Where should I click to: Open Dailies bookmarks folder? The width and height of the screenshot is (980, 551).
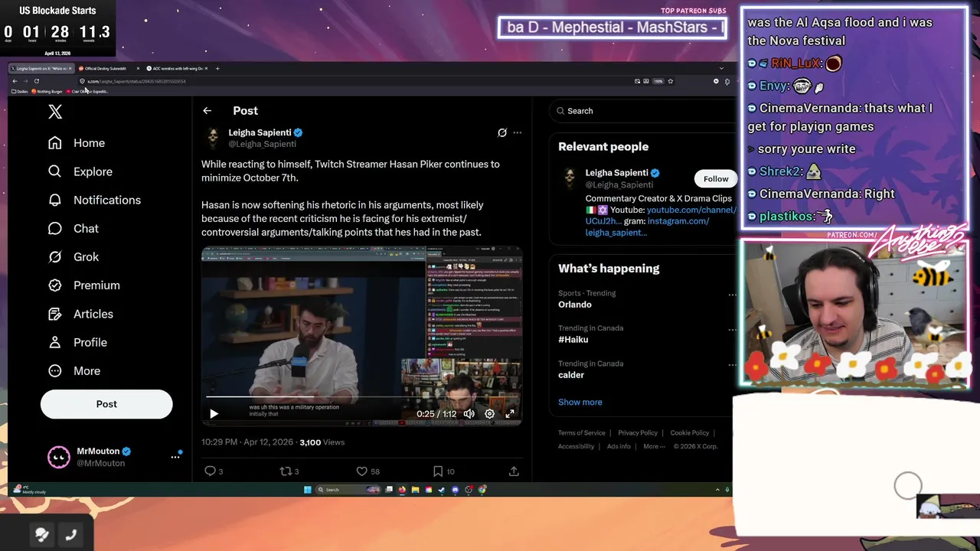19,91
